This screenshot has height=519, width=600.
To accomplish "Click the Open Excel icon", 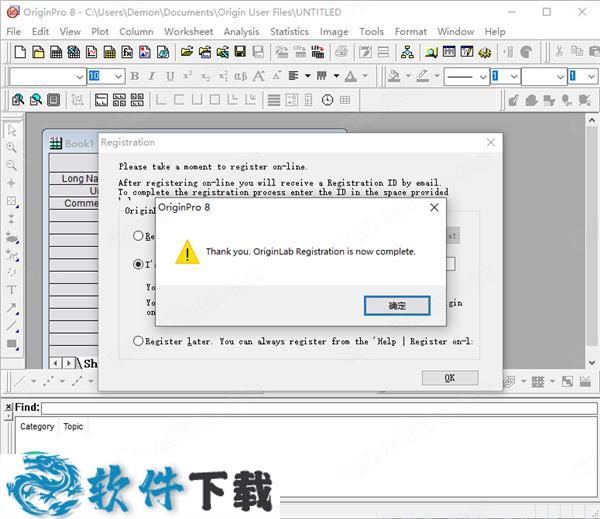I will point(223,52).
